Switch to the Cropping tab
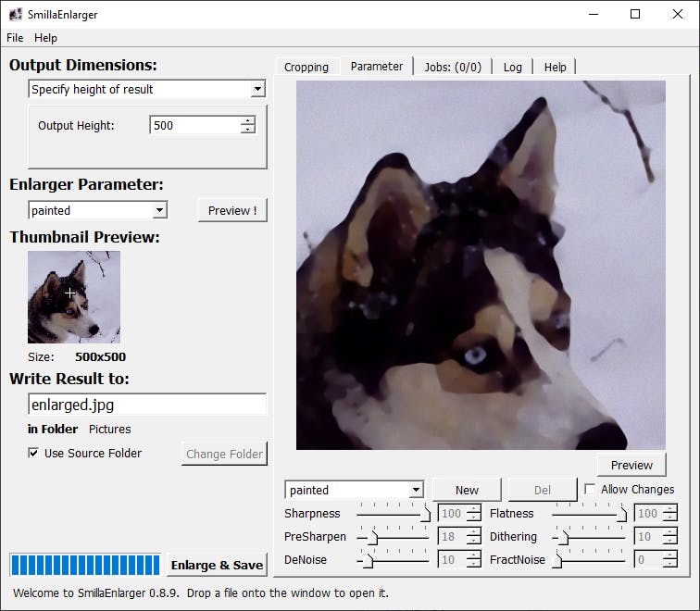Screen dimensions: 700x611 (306, 67)
